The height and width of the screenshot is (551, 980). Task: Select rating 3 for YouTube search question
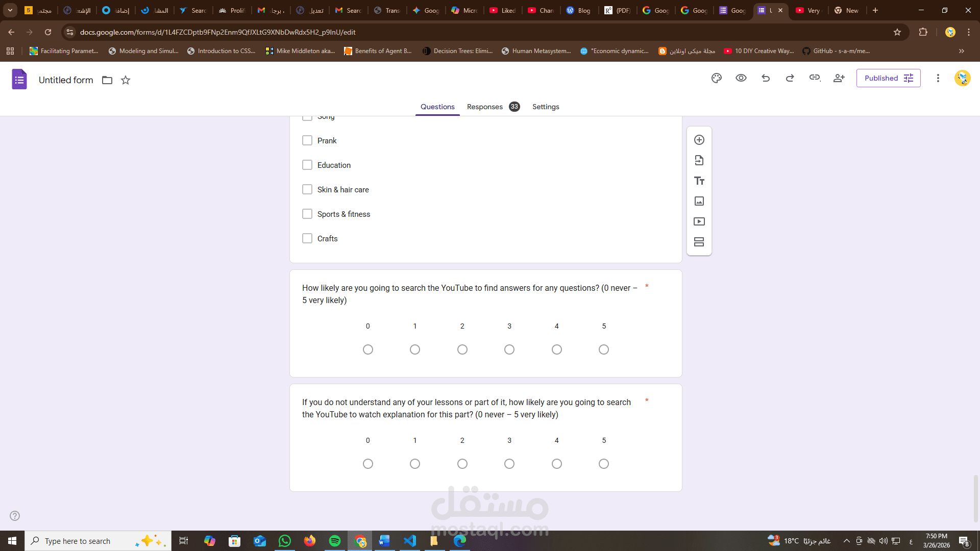click(509, 349)
